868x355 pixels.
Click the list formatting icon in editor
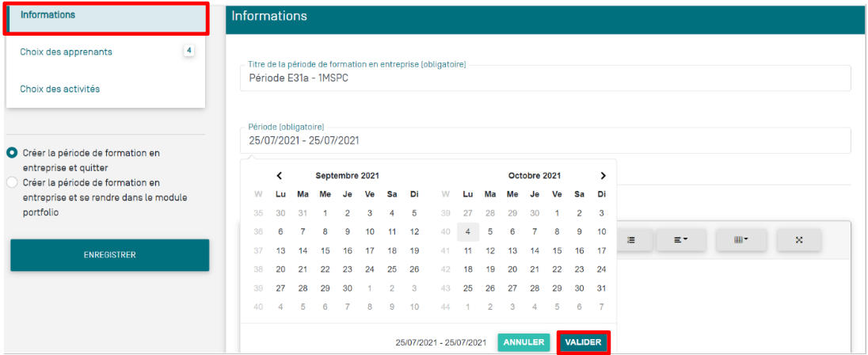click(x=631, y=239)
